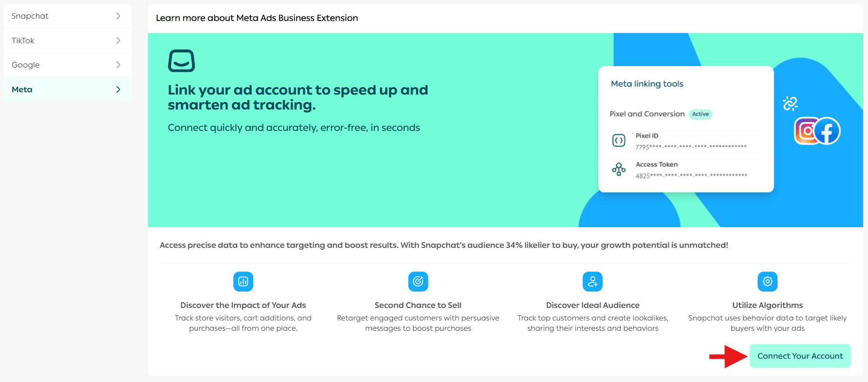Choose the Google sidebar item
The width and height of the screenshot is (868, 382).
(26, 65)
